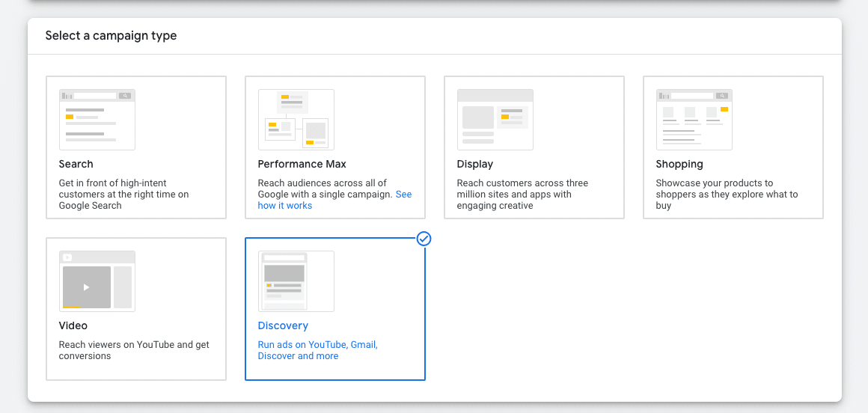This screenshot has height=413, width=868.
Task: Click the Performance Max illustration icon
Action: [296, 120]
